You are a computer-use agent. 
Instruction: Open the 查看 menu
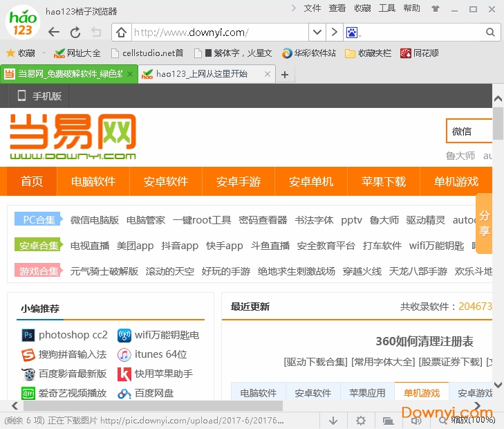pyautogui.click(x=337, y=8)
